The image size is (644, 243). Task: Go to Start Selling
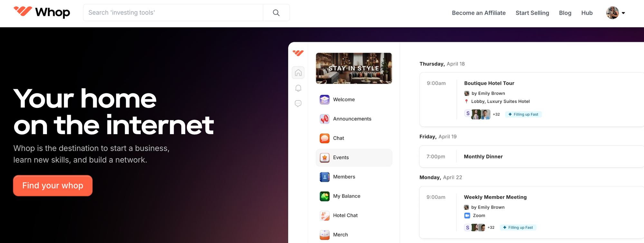point(532,13)
